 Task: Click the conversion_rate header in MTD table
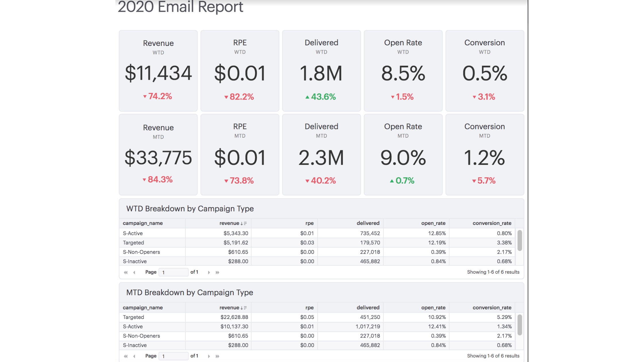point(492,307)
